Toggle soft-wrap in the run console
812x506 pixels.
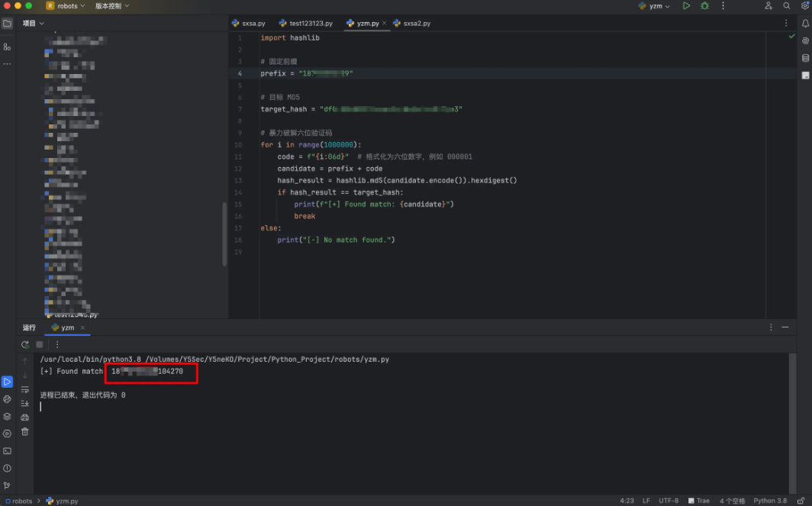click(25, 389)
